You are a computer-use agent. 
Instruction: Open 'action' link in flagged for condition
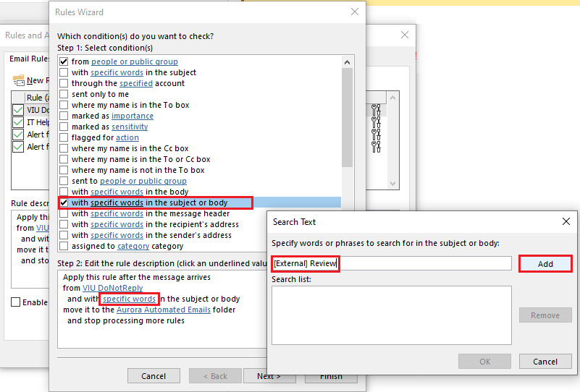(x=127, y=137)
